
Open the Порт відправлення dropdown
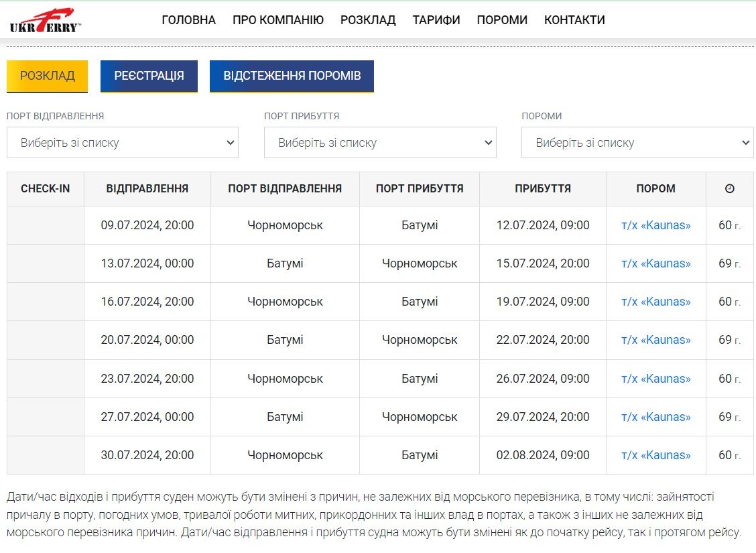123,143
